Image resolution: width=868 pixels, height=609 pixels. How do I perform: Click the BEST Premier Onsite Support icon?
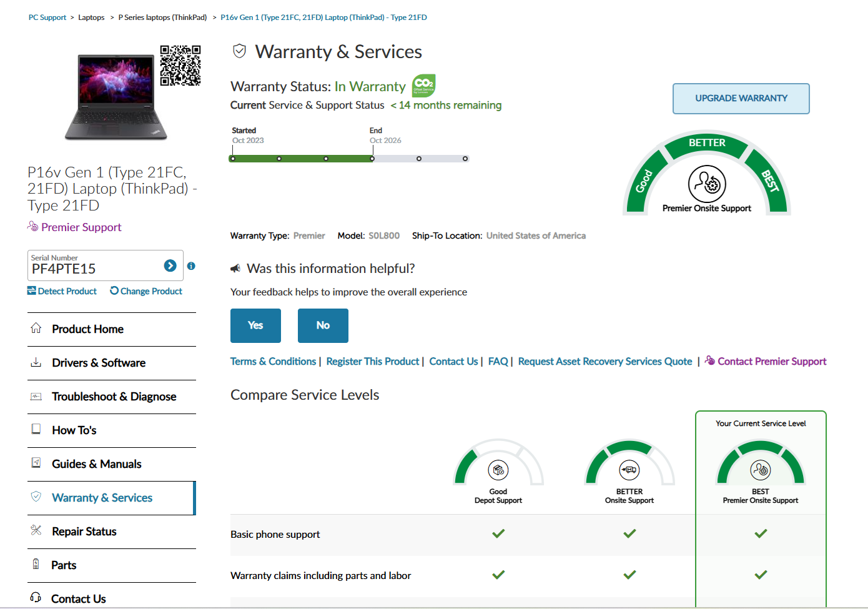[760, 470]
